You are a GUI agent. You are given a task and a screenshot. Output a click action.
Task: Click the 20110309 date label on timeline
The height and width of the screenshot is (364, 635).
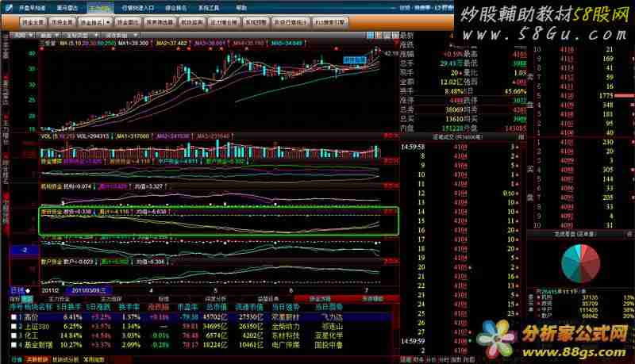[x=89, y=290]
